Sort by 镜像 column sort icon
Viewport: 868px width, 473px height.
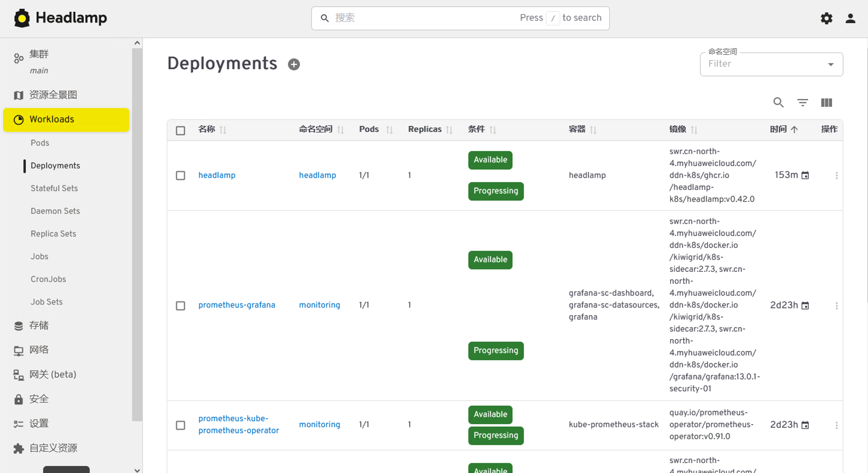pos(694,129)
